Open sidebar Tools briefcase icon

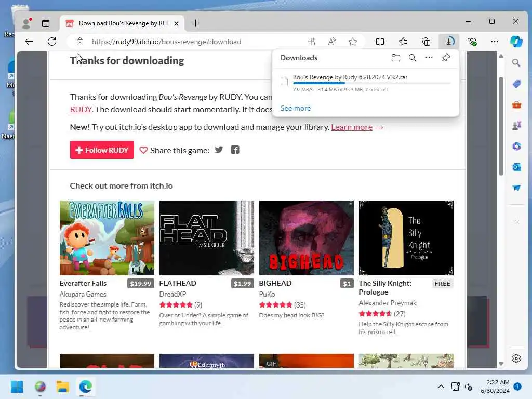(x=516, y=105)
